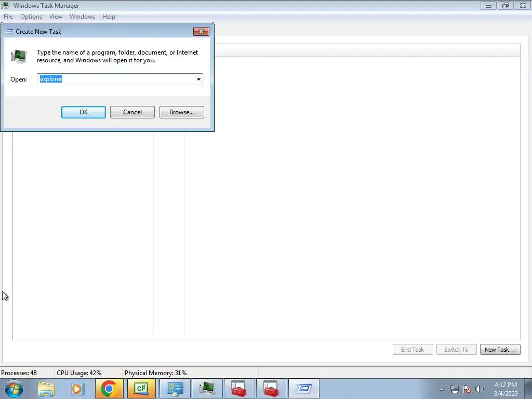Show hidden system tray icons

point(442,389)
